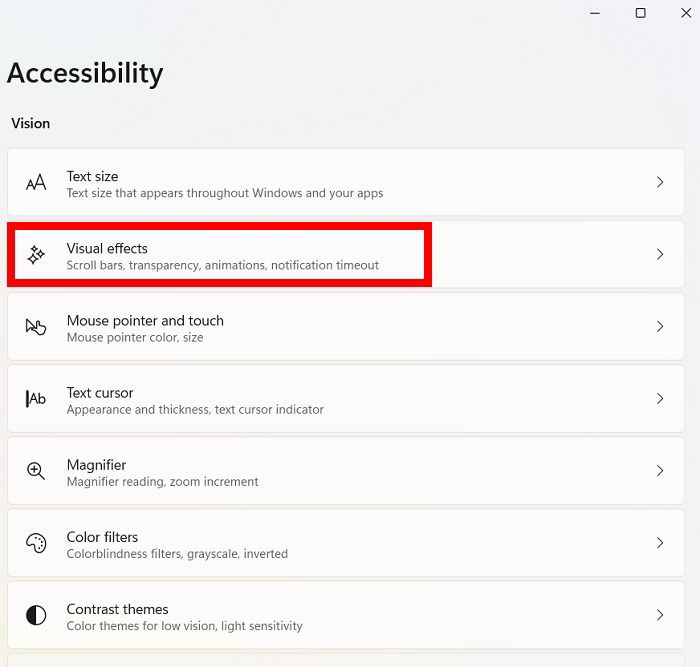Expand Text size chevron arrow

click(x=660, y=182)
